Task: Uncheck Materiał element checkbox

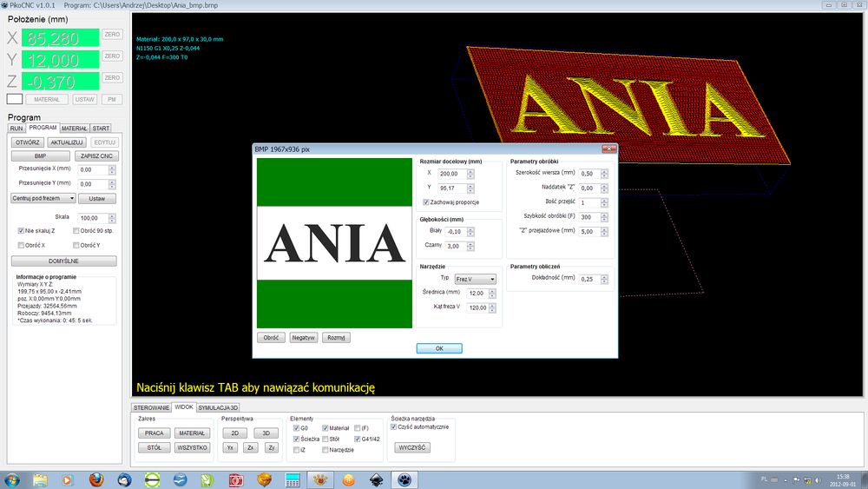Action: click(325, 428)
